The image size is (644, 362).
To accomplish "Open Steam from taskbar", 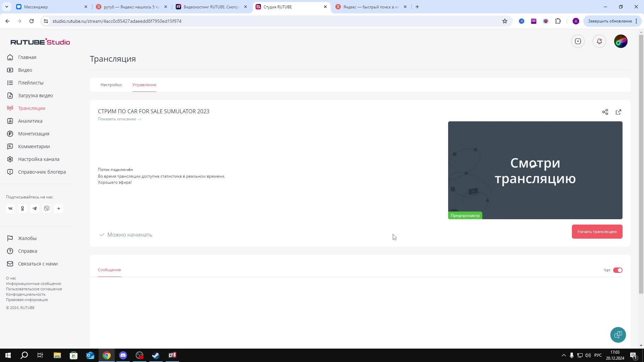I will tap(156, 355).
